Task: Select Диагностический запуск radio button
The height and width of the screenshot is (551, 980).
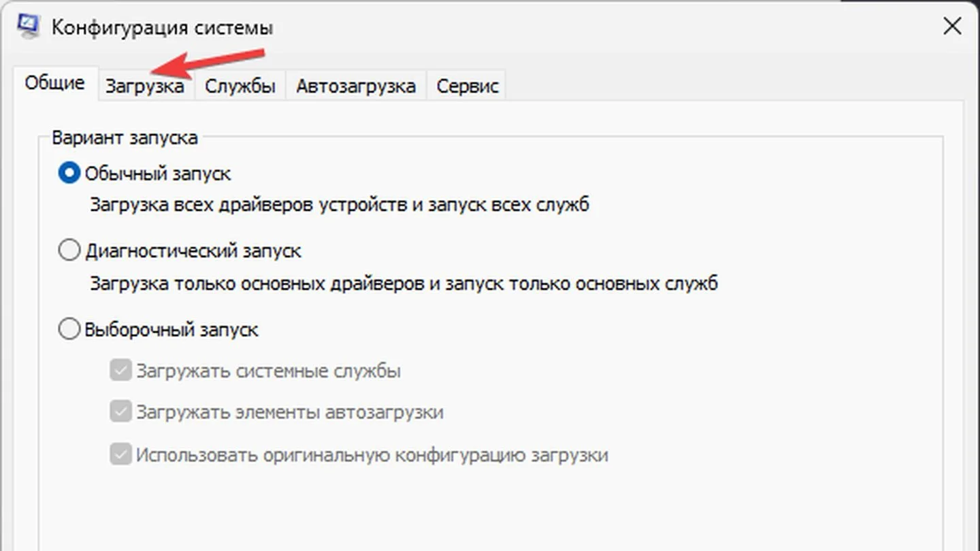Action: (x=69, y=251)
